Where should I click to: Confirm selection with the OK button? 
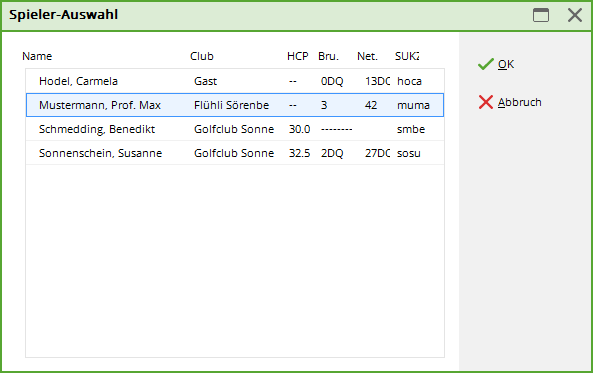click(496, 64)
